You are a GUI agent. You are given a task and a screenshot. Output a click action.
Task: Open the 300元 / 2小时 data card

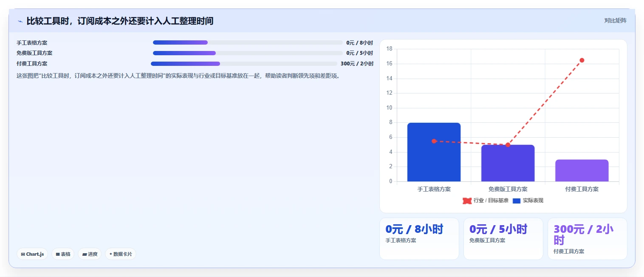tap(588, 239)
